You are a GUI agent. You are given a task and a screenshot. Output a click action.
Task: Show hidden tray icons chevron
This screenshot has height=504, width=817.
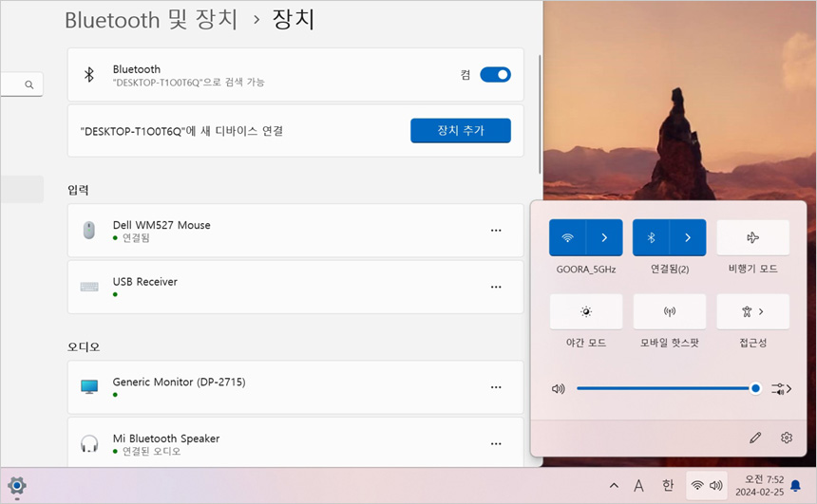pyautogui.click(x=614, y=485)
